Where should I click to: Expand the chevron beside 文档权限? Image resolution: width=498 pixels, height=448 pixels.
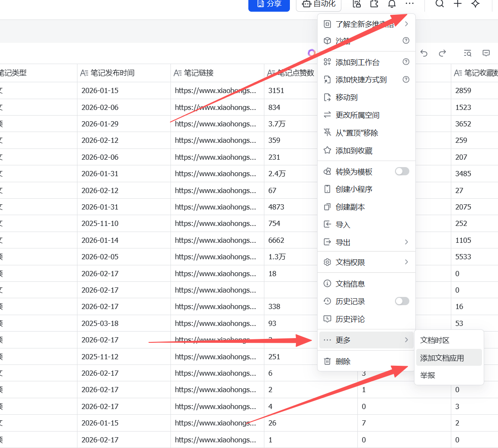coord(406,262)
